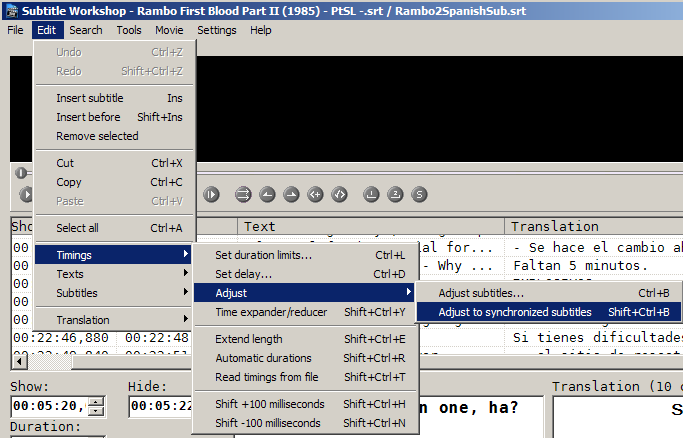Click the Set hide time icon
Screen dimensions: 683x438
click(x=291, y=194)
